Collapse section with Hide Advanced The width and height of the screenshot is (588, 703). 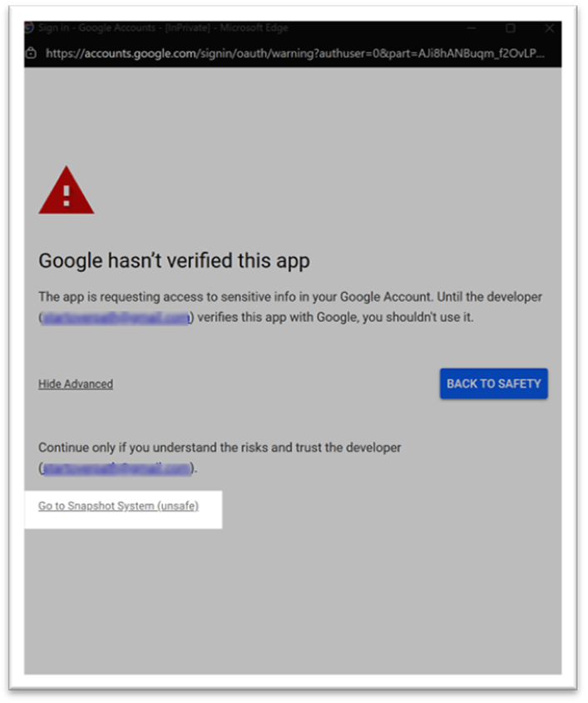tap(76, 384)
